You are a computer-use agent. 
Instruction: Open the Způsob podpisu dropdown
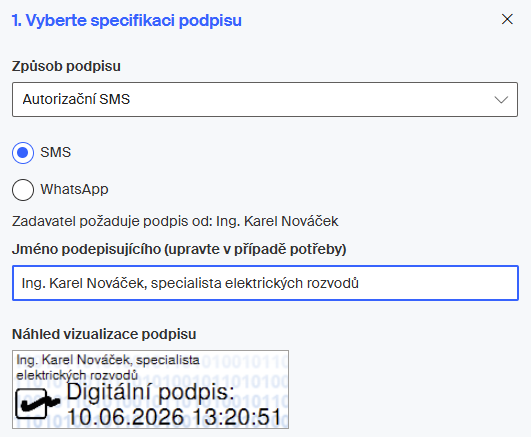[265, 99]
